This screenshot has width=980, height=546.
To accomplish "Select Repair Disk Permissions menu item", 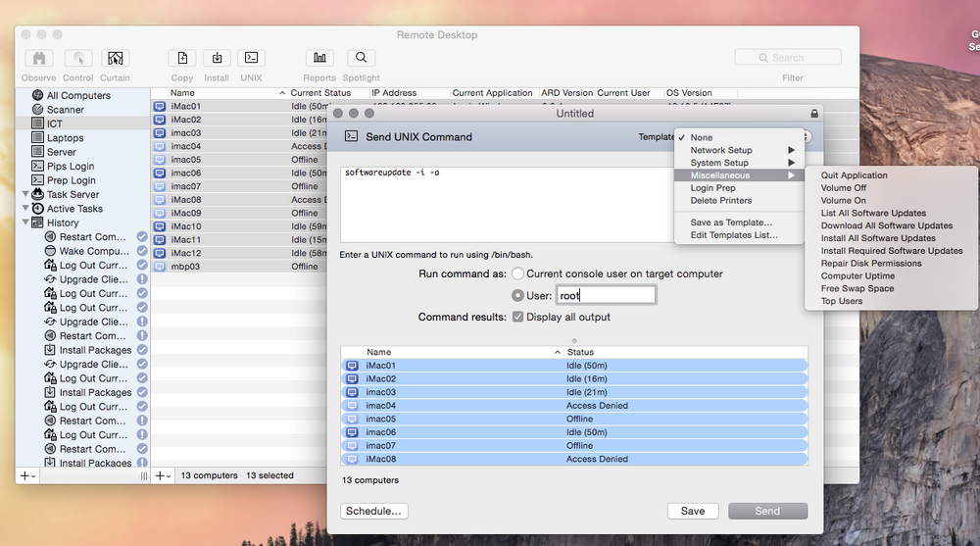I will [870, 264].
